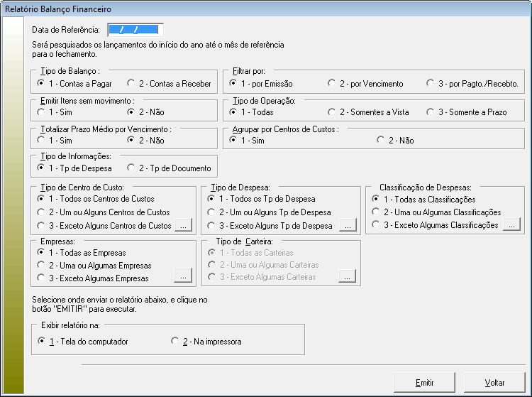Select '2 - Não' for Agrupar por Centros de Custos
Screen dimensions: 532x397
(x=381, y=141)
